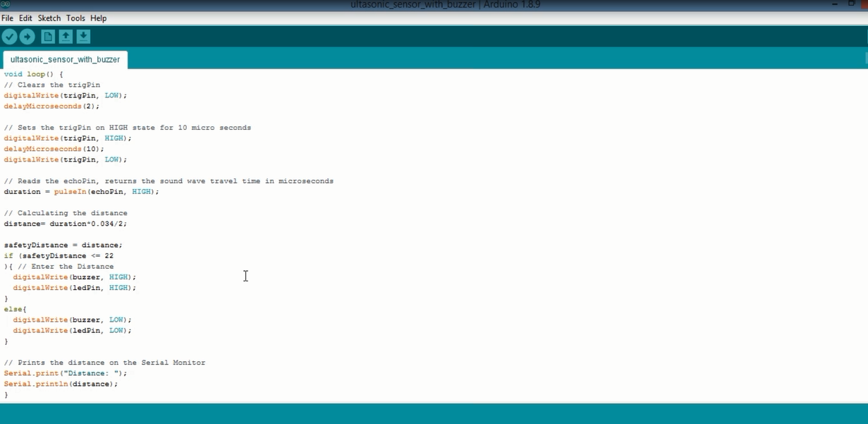The height and width of the screenshot is (424, 868).
Task: Restore down the Arduino window
Action: [x=851, y=4]
